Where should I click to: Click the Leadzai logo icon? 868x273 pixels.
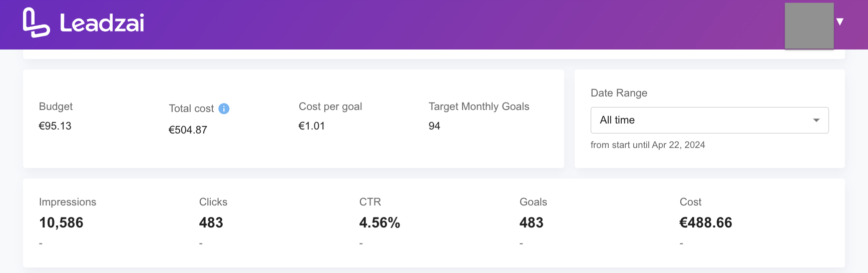(37, 22)
